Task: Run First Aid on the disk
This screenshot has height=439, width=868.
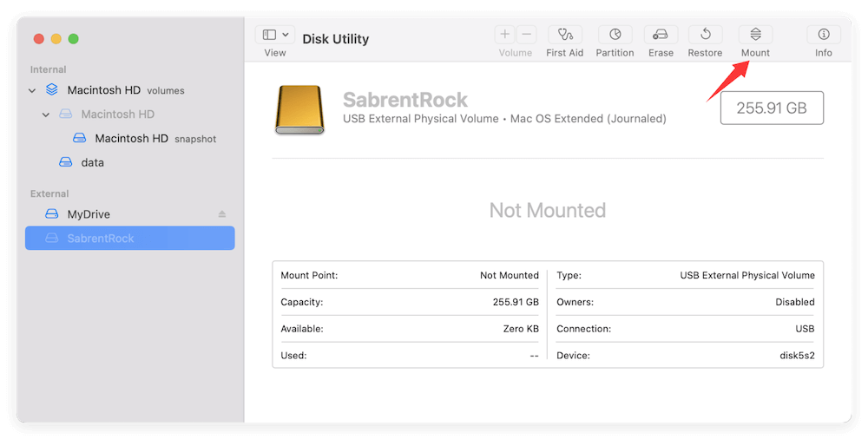Action: pos(565,35)
